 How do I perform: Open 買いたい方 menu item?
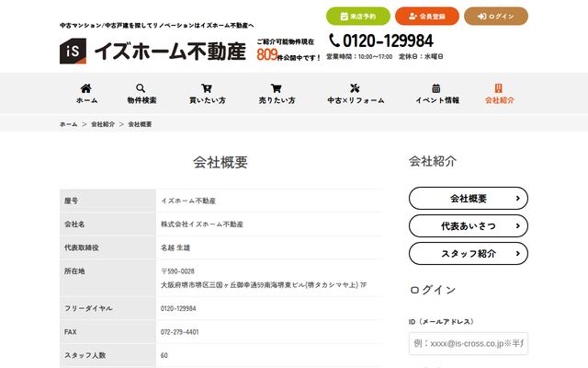point(208,100)
